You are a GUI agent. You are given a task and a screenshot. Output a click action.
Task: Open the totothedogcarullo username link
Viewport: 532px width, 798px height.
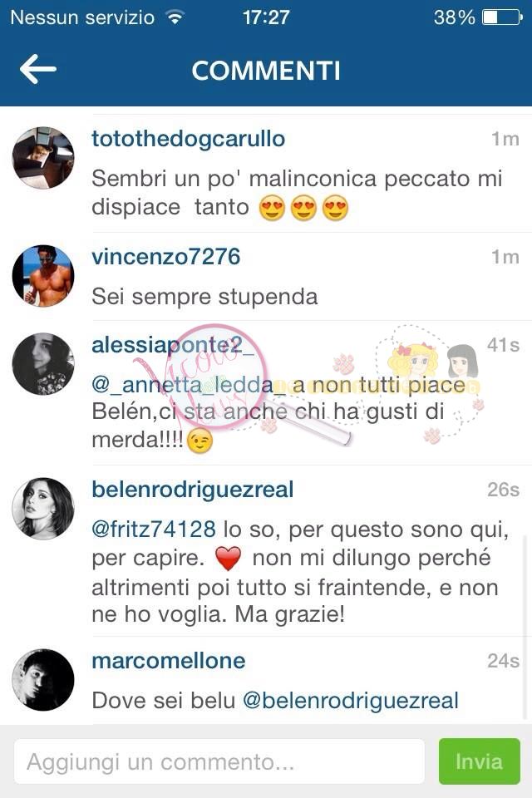189,139
